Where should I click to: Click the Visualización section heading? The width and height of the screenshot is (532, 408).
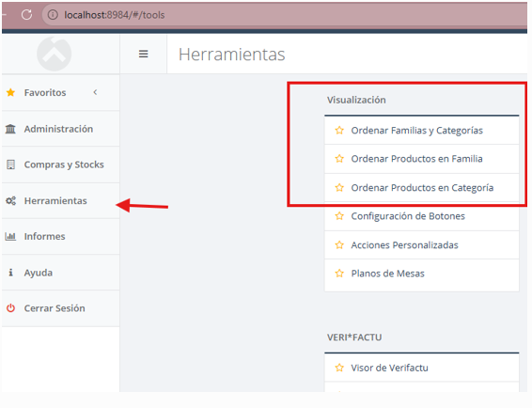[x=356, y=101]
